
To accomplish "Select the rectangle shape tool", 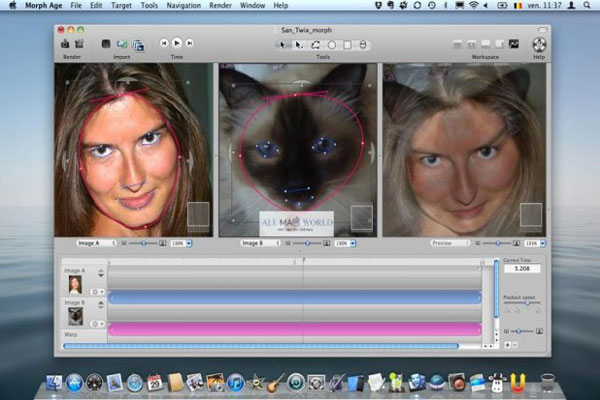I will click(346, 44).
